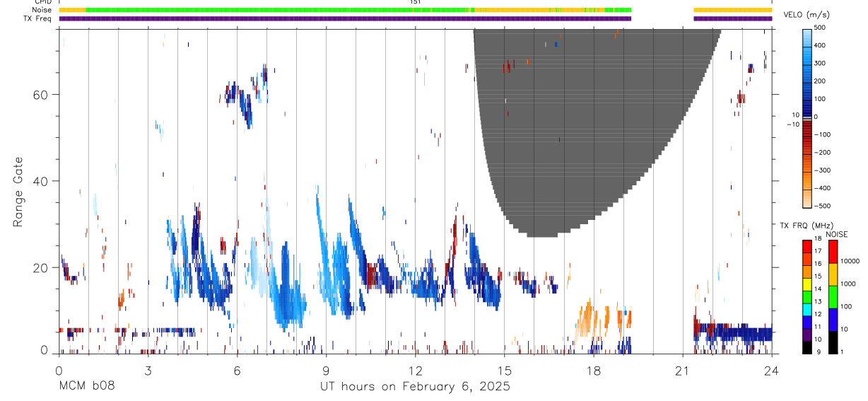The width and height of the screenshot is (868, 401).
Task: Click the '300' velocity scale label
Action: pos(820,63)
